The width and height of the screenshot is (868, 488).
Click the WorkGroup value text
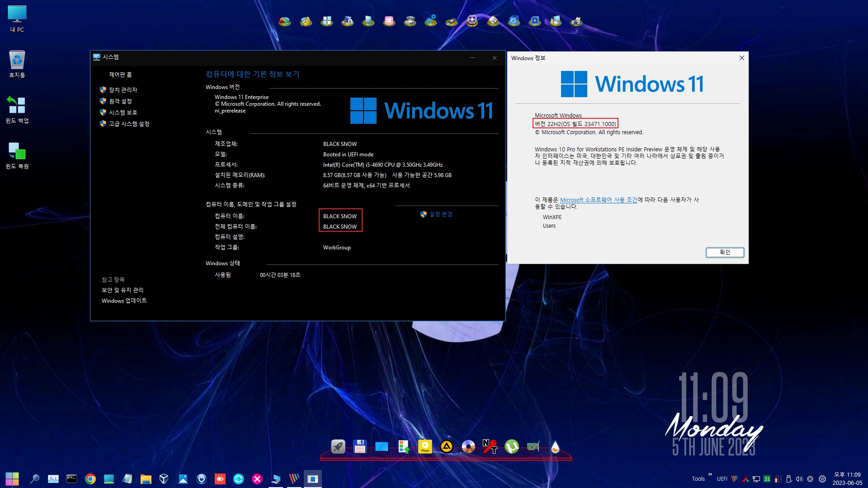[x=337, y=248]
